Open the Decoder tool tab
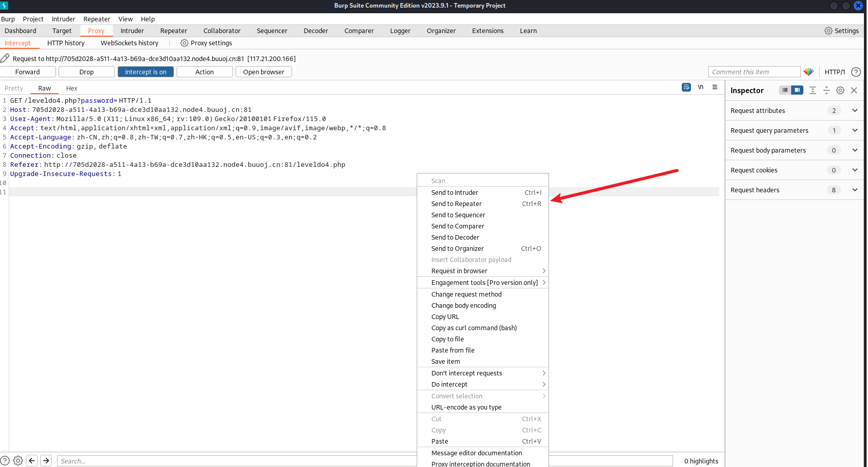Image resolution: width=868 pixels, height=467 pixels. click(315, 31)
